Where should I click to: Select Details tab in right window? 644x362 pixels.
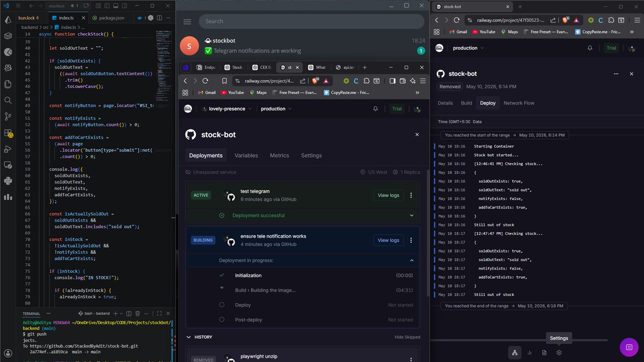tap(445, 103)
